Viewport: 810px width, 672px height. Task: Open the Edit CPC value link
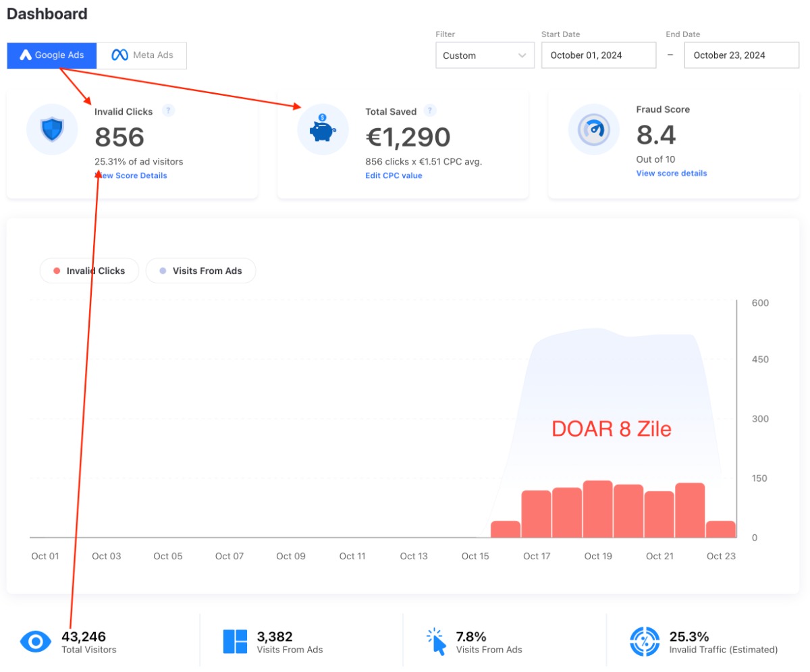pyautogui.click(x=394, y=175)
